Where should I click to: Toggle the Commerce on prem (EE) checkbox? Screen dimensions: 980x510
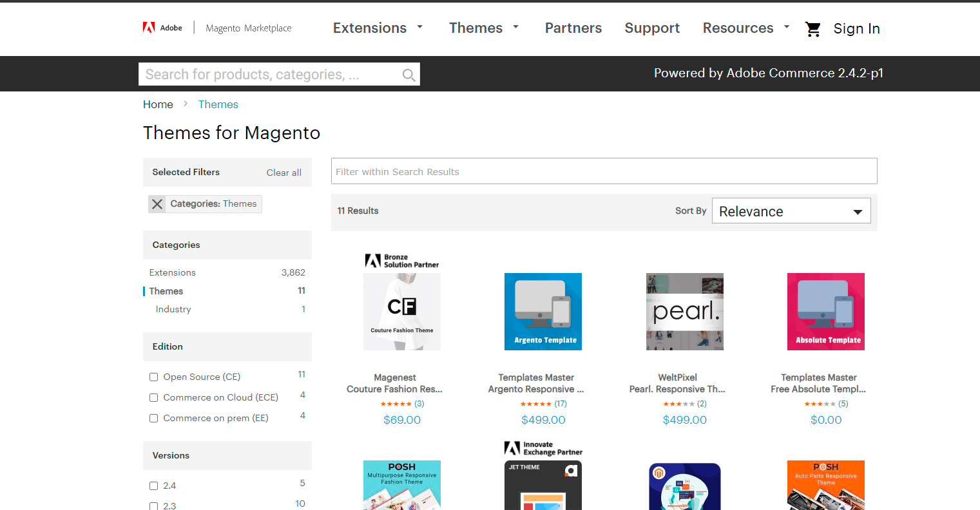(154, 419)
